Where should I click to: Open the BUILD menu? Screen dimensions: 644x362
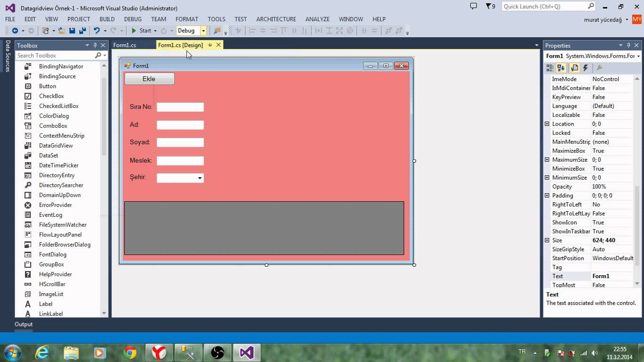tap(107, 19)
